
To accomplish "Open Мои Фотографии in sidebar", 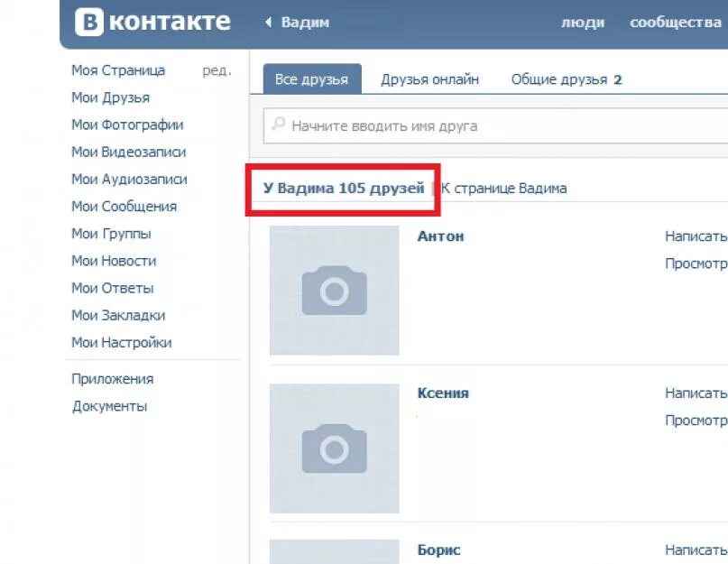I will pyautogui.click(x=128, y=125).
